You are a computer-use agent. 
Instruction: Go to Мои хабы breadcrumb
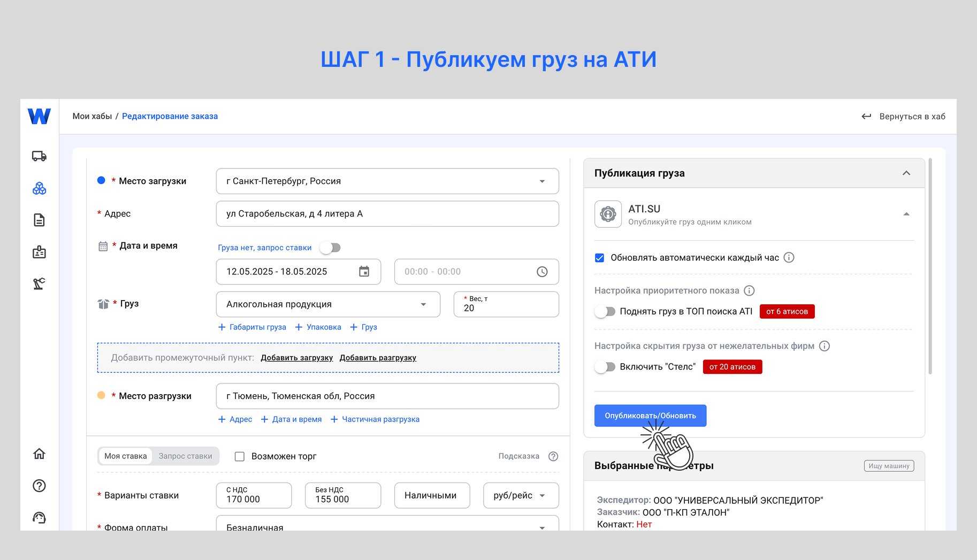92,116
